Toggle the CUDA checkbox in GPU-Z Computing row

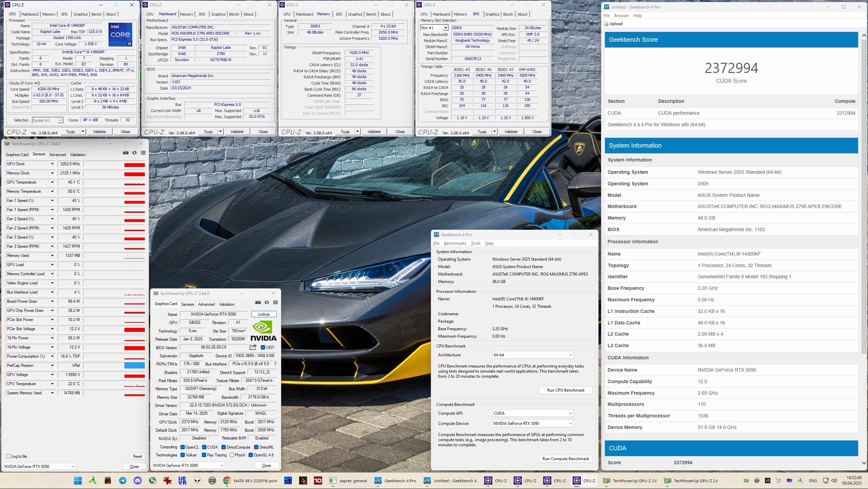204,447
